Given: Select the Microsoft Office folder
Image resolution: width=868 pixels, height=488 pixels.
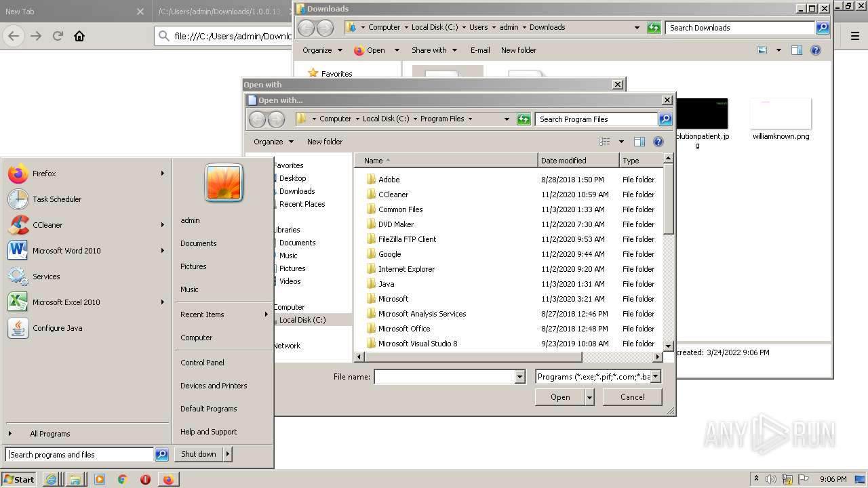Looking at the screenshot, I should click(404, 329).
